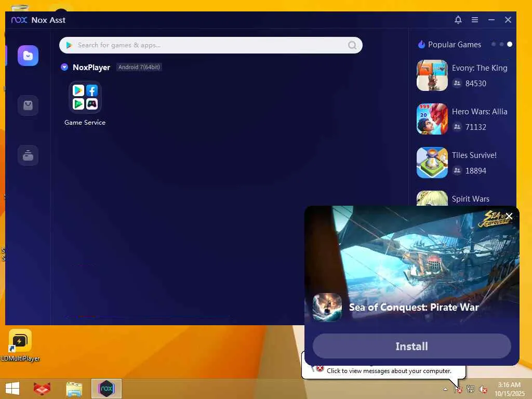Viewport: 532px width, 399px height.
Task: Click the Sea of Conquest: Pirate War title
Action: (x=414, y=307)
